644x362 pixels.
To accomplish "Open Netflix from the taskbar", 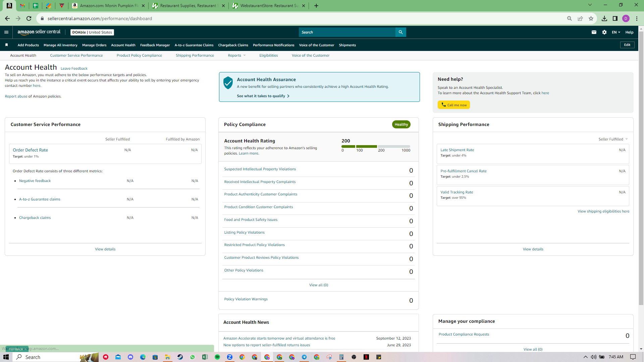I will (366, 357).
